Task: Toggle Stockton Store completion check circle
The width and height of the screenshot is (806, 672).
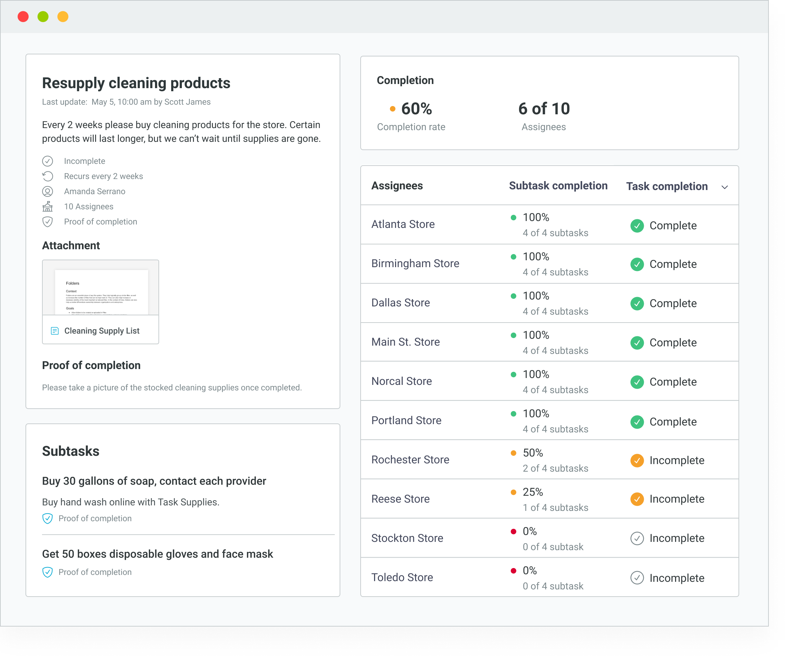Action: 637,538
